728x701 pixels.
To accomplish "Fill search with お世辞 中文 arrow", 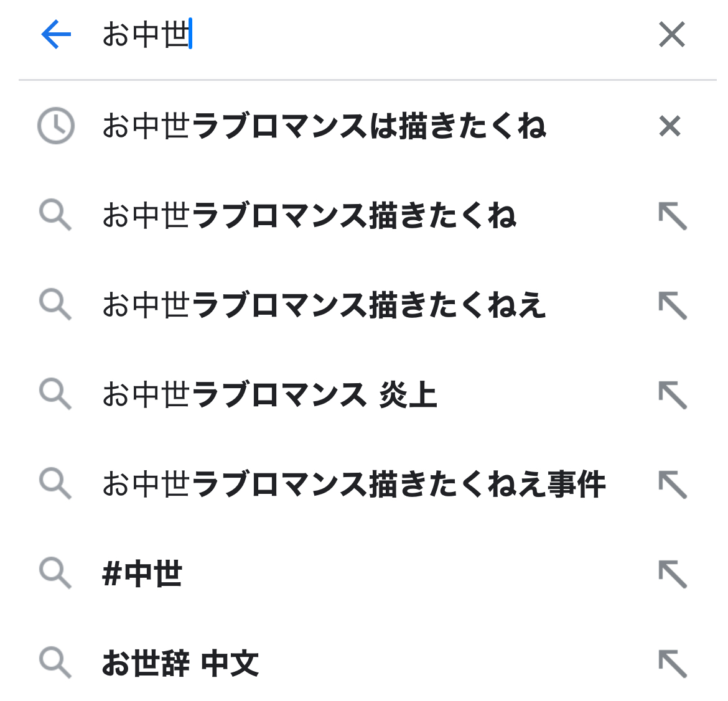I will 672,664.
